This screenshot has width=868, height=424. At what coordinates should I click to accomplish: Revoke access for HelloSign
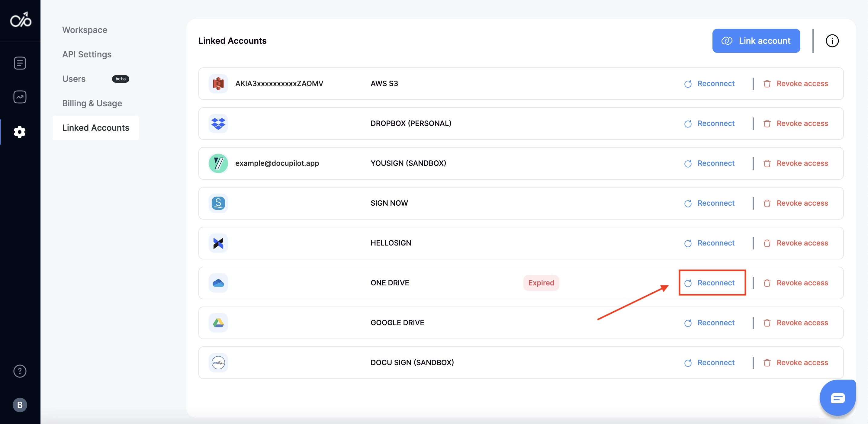796,243
